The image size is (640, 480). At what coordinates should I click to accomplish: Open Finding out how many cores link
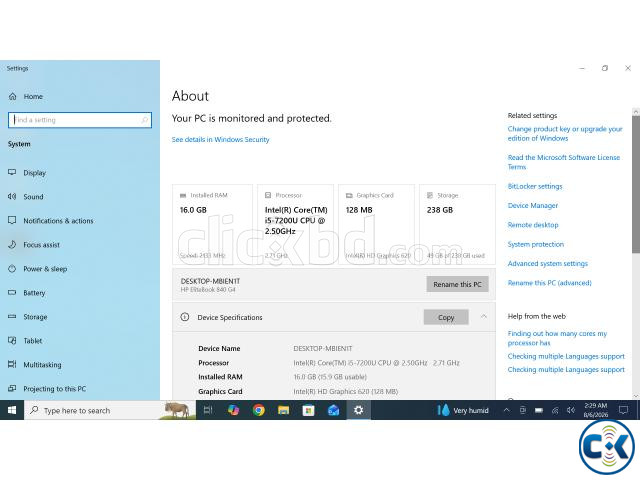pos(557,338)
